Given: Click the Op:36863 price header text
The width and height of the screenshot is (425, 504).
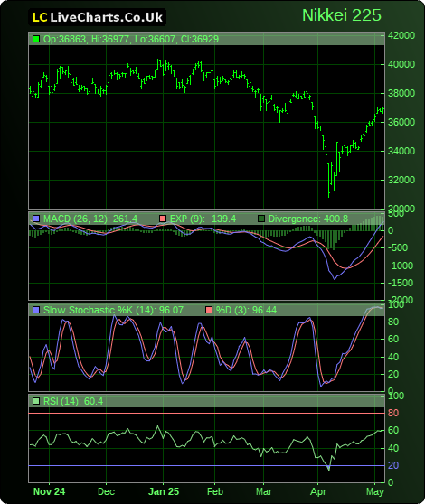Looking at the screenshot, I should (x=65, y=39).
